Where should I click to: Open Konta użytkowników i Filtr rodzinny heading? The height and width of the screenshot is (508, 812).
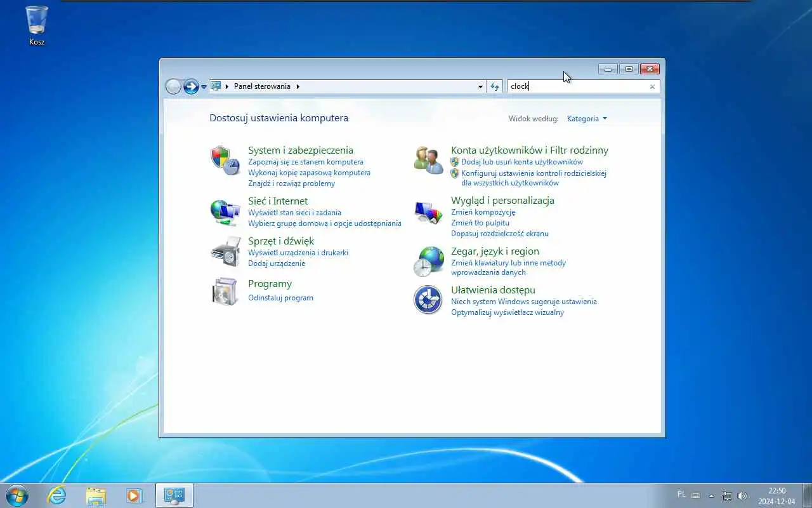point(530,150)
